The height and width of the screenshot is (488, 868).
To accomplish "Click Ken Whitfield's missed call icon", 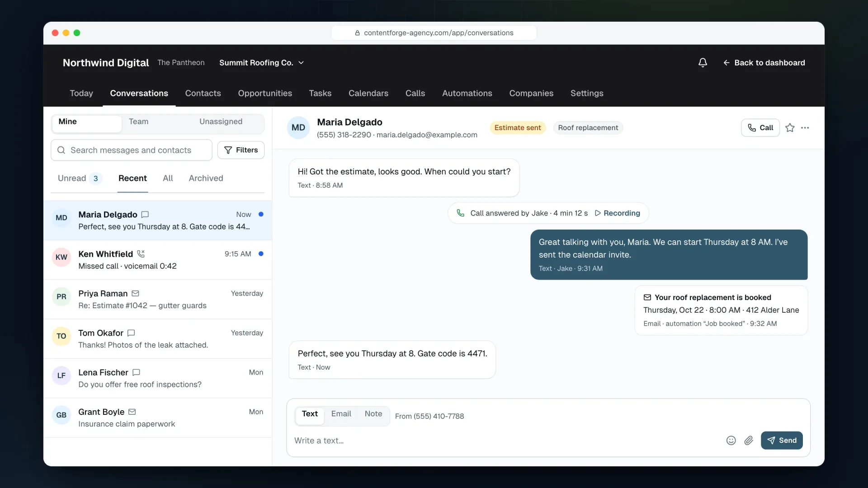I will (x=141, y=254).
